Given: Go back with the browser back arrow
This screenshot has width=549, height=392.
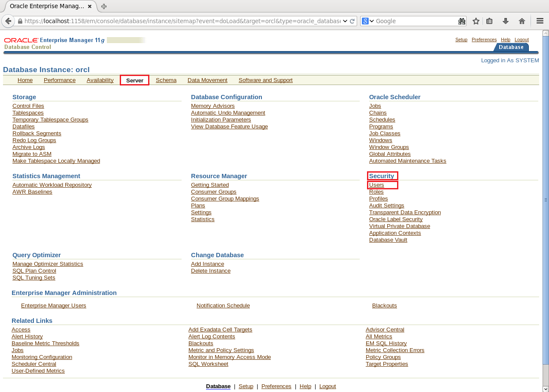Looking at the screenshot, I should [8, 21].
